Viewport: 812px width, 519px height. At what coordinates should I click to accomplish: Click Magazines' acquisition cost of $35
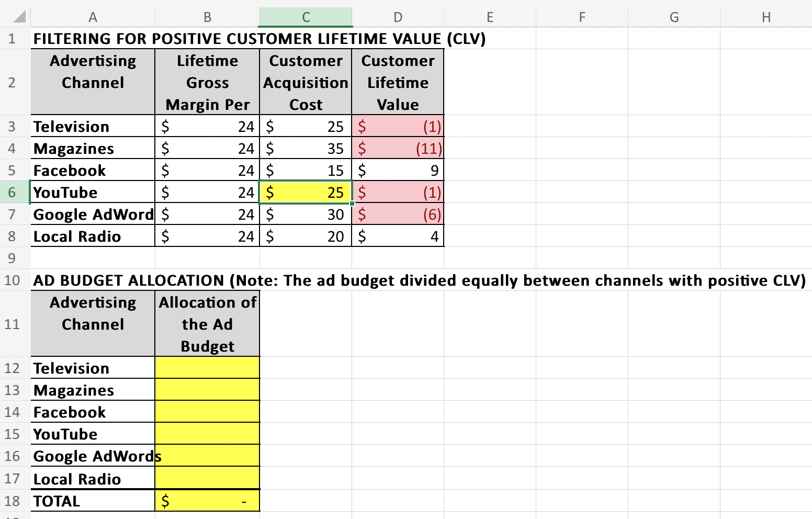click(x=306, y=149)
